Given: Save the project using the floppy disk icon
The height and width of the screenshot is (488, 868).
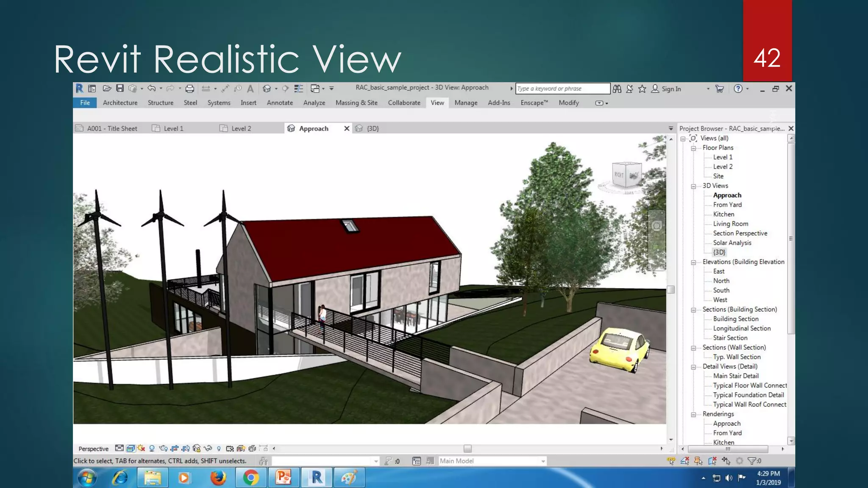Looking at the screenshot, I should tap(120, 88).
